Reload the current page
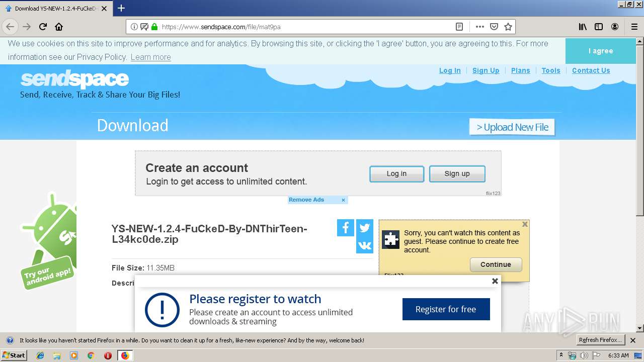 (x=43, y=27)
